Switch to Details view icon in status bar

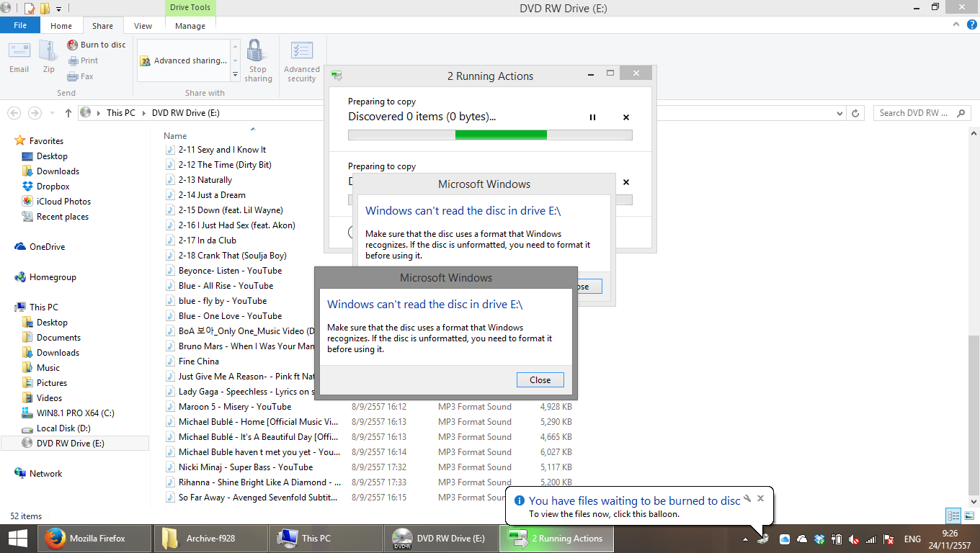coord(953,516)
